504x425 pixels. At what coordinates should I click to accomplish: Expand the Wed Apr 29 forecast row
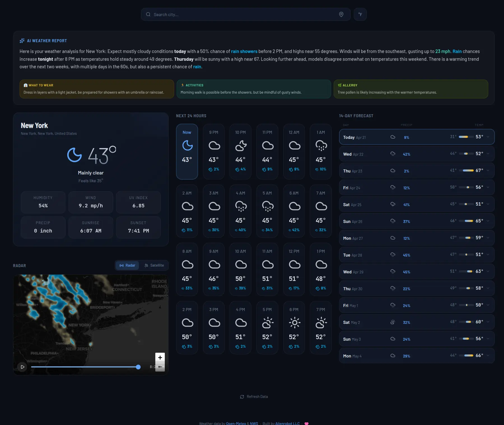[x=417, y=271]
